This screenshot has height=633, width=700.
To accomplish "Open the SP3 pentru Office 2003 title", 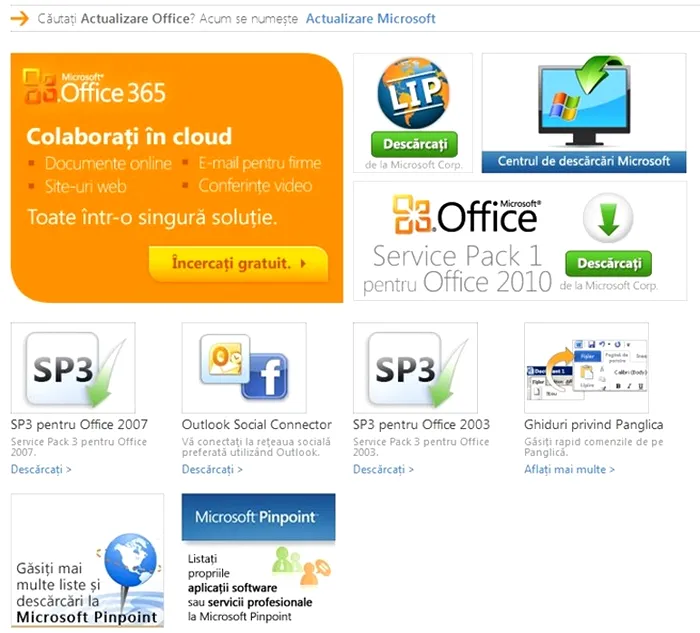I will pyautogui.click(x=421, y=425).
